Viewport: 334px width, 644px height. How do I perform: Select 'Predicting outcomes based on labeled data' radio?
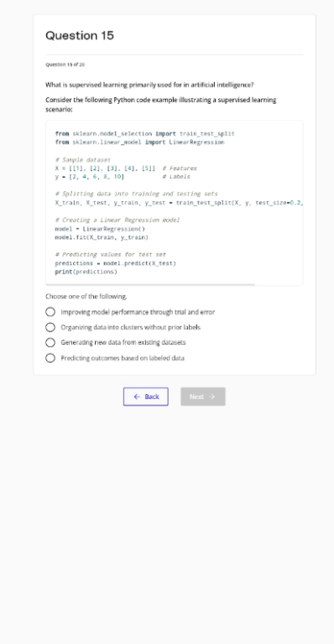click(x=50, y=358)
